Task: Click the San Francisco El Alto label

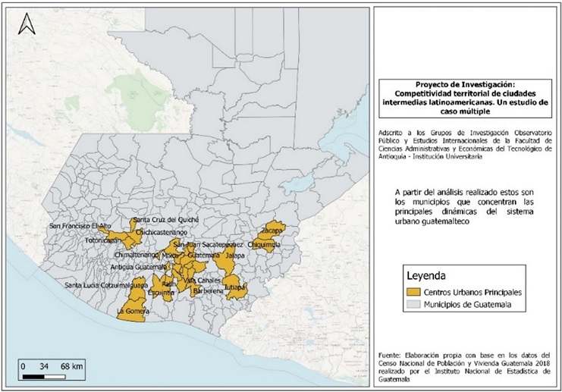Action: 80,226
